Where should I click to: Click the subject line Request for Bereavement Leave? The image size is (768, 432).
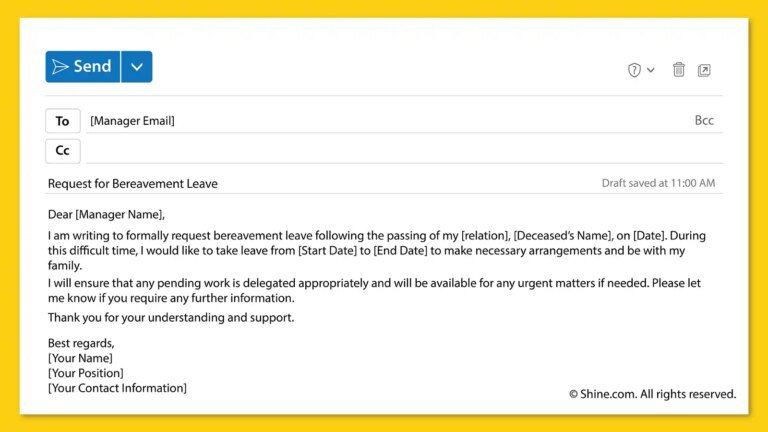click(x=133, y=184)
